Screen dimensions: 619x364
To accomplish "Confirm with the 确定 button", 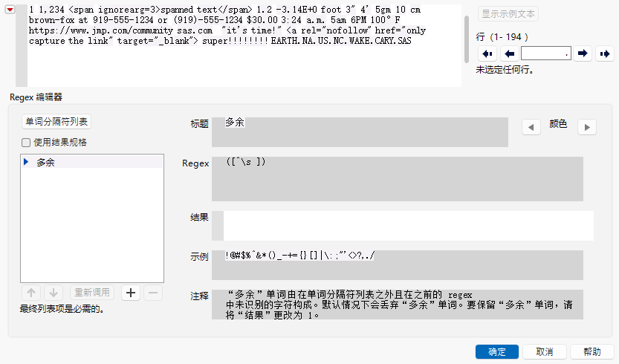I will click(x=496, y=352).
